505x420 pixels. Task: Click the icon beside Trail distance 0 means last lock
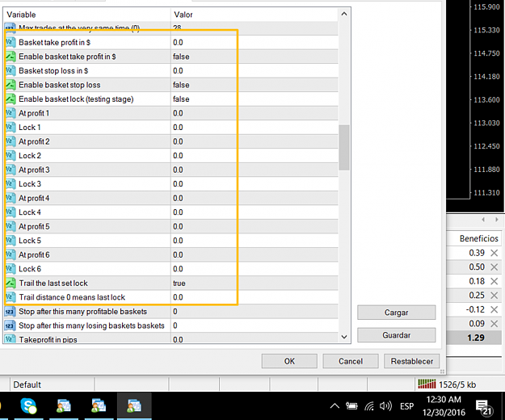click(11, 297)
